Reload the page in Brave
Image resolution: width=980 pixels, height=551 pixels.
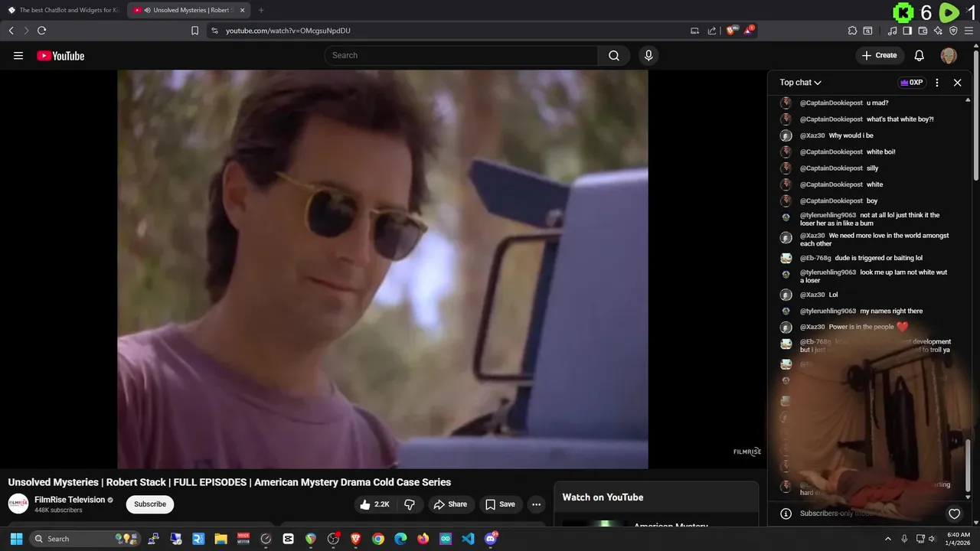41,31
